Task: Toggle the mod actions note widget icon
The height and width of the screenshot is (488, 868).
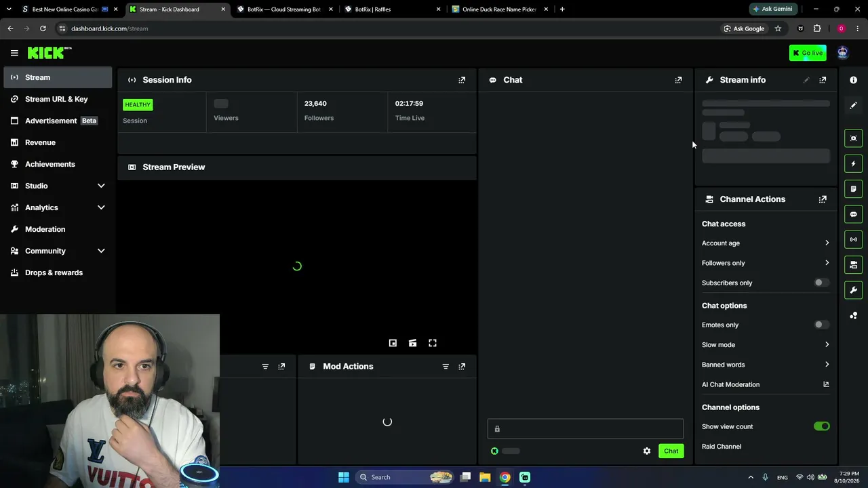Action: [x=853, y=188]
